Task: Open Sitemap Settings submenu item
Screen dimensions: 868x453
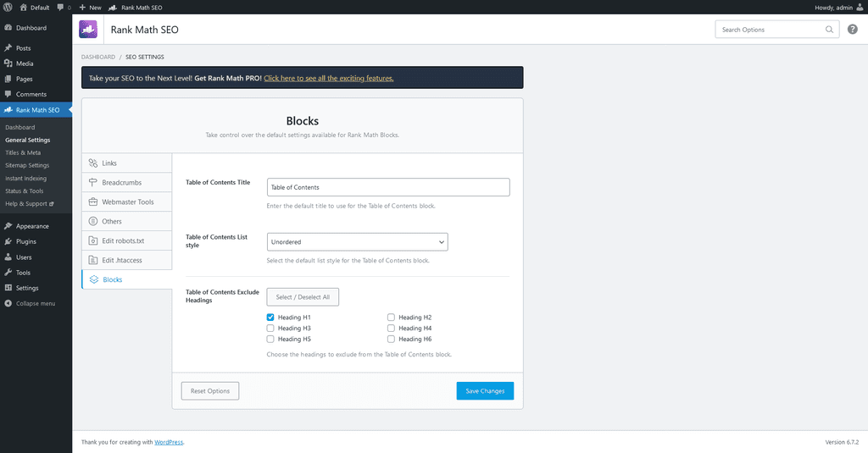Action: (x=27, y=165)
